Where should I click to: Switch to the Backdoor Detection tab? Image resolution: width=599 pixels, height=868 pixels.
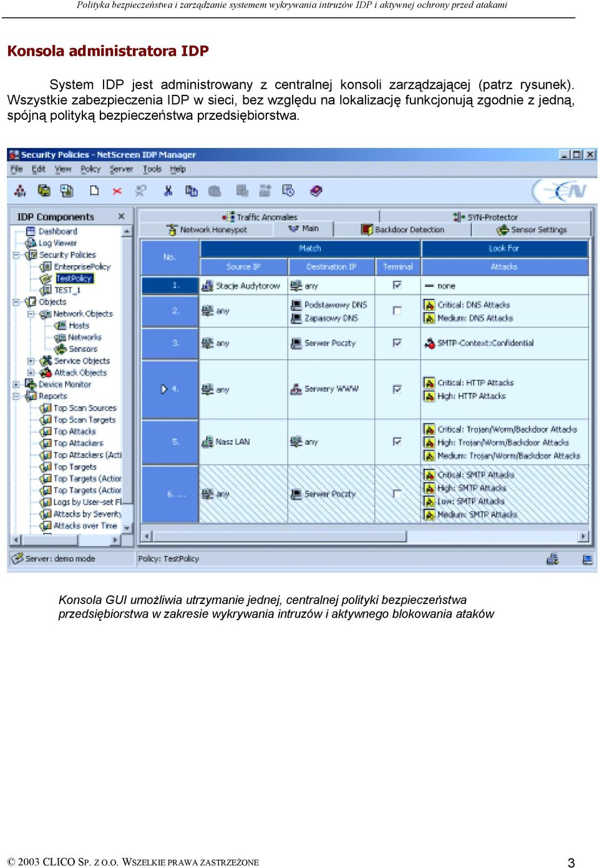click(x=403, y=230)
